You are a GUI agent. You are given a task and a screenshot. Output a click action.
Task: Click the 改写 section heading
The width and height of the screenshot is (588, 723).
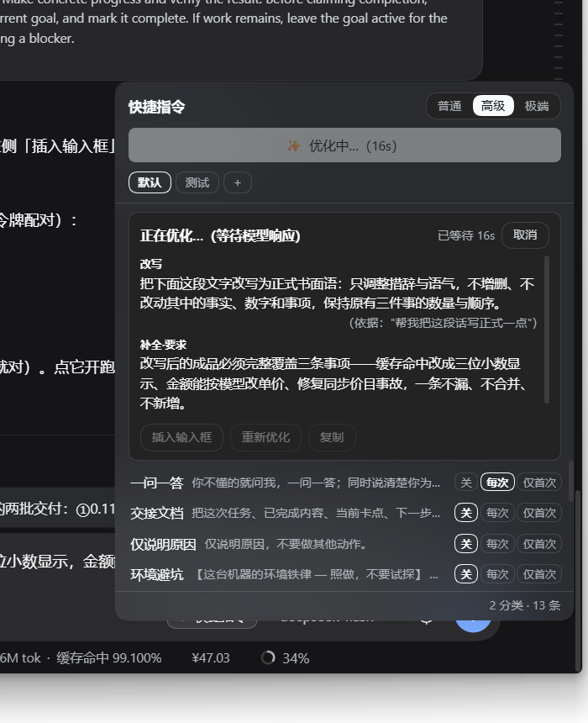click(150, 264)
